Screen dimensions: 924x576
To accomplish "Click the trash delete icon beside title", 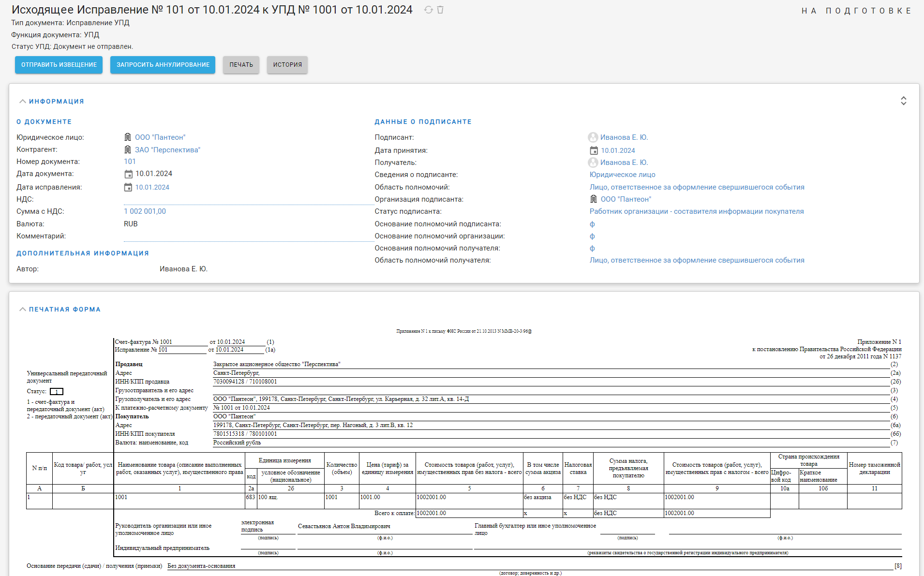I will tap(440, 10).
